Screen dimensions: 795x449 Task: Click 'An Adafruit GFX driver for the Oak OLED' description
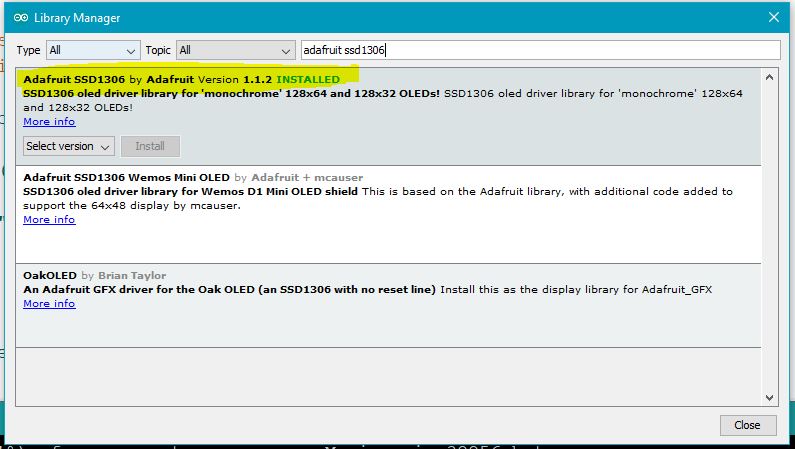coord(229,289)
